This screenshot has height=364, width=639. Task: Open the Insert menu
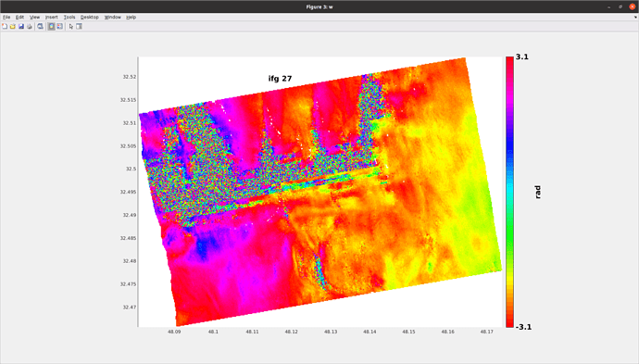click(51, 17)
